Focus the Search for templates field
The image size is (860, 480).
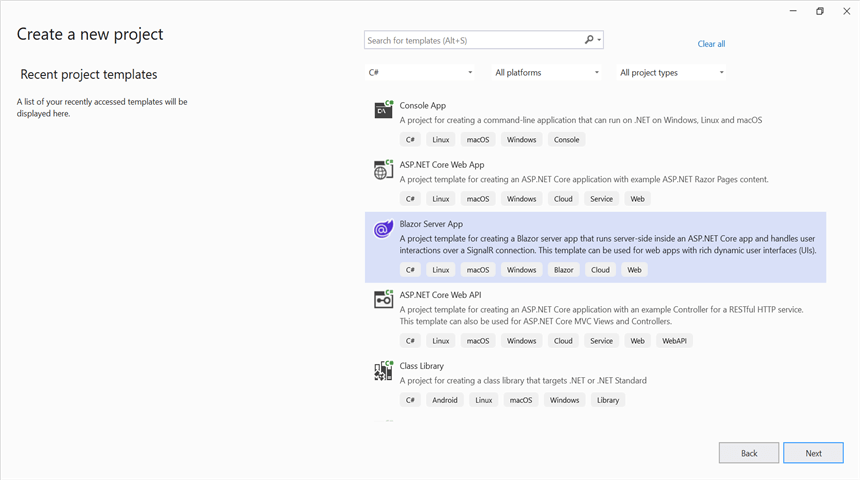(472, 41)
